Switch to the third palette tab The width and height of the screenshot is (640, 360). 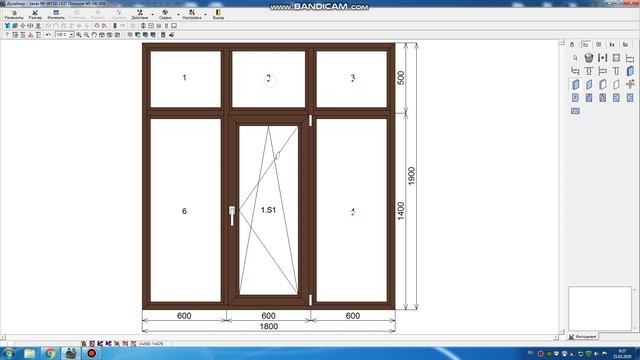click(x=599, y=44)
